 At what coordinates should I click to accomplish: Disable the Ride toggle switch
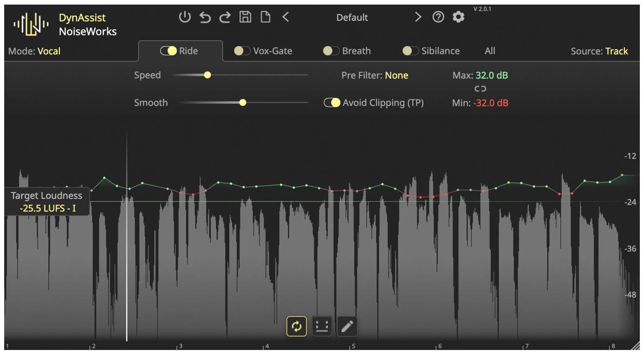169,51
